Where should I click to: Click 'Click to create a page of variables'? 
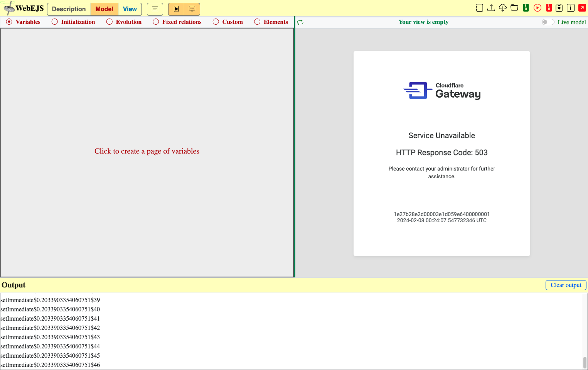click(147, 151)
